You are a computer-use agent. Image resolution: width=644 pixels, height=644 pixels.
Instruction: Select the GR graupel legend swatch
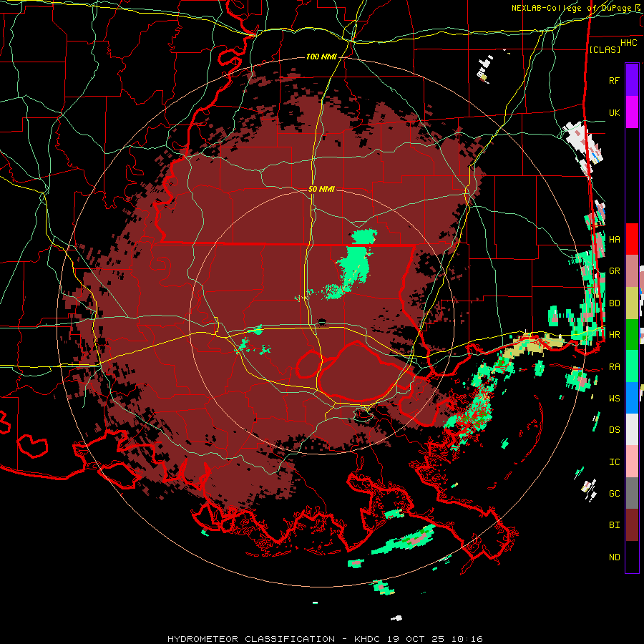[x=632, y=271]
